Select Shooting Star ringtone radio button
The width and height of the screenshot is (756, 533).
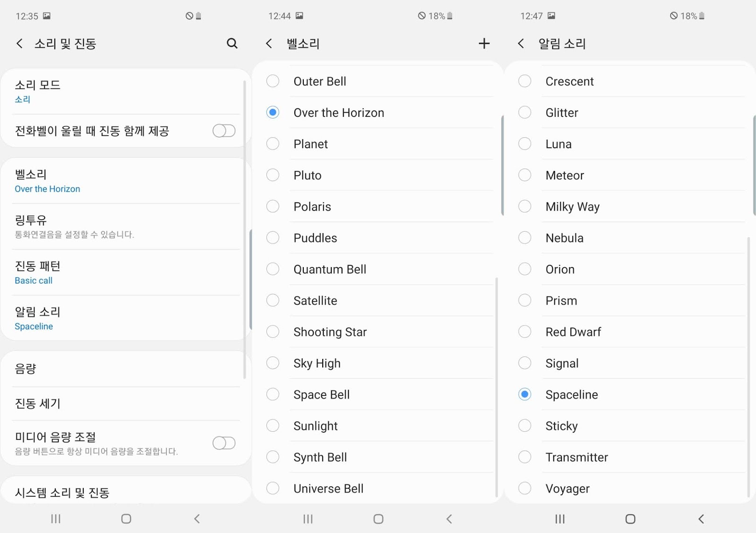click(x=273, y=332)
